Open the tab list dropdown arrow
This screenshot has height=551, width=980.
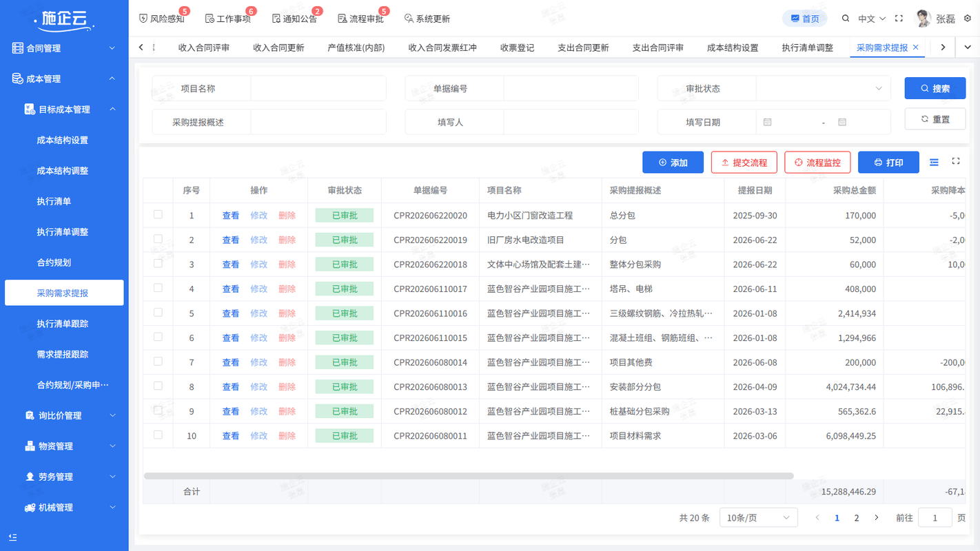[968, 48]
